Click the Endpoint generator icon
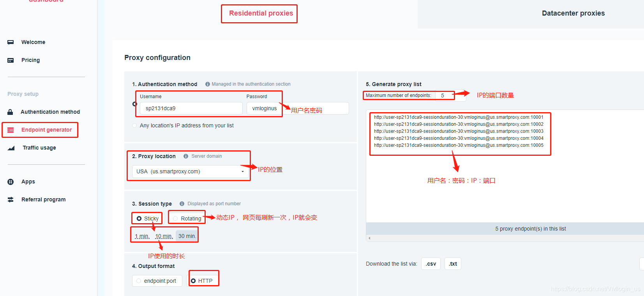Image resolution: width=644 pixels, height=296 pixels. pyautogui.click(x=11, y=130)
